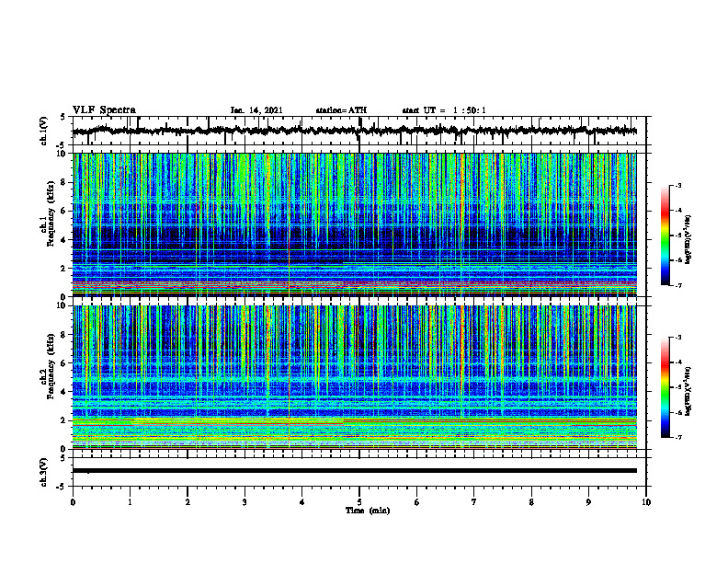Click the "10" minute tick label on the time axis
The image size is (728, 563).
point(646,502)
